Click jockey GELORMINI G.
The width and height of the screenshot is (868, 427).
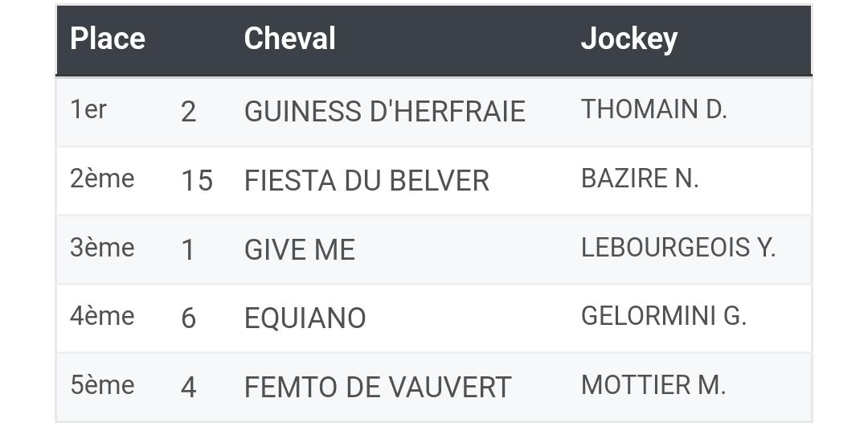pyautogui.click(x=664, y=316)
